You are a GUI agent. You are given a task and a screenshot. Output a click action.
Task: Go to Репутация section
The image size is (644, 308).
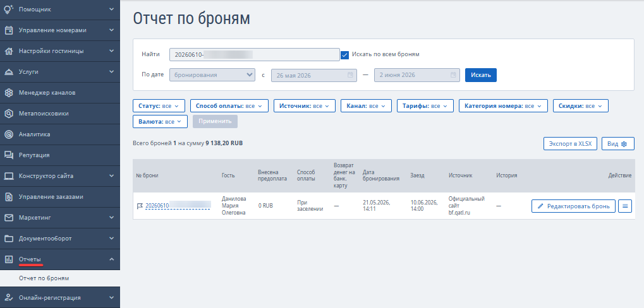coord(60,155)
